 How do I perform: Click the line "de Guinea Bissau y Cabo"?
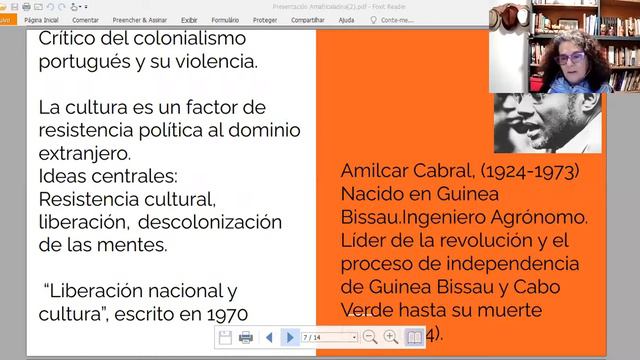point(450,287)
